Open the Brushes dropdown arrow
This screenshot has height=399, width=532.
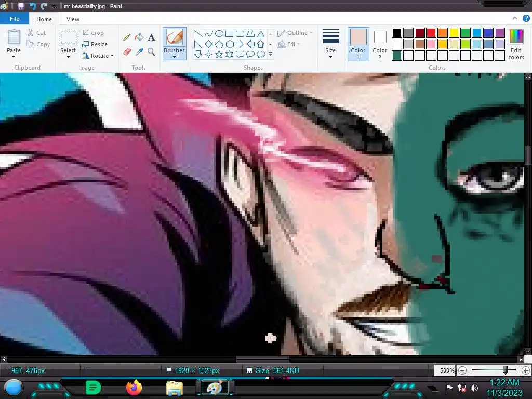[x=175, y=57]
